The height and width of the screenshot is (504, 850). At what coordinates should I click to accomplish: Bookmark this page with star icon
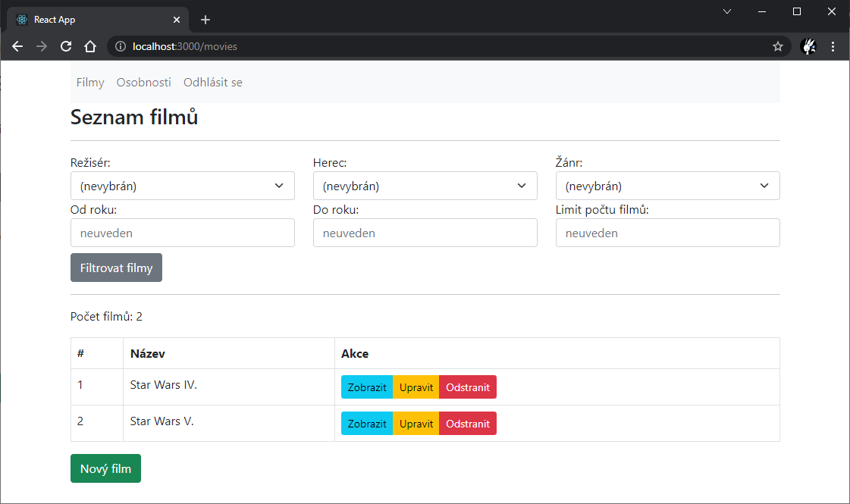pyautogui.click(x=777, y=46)
